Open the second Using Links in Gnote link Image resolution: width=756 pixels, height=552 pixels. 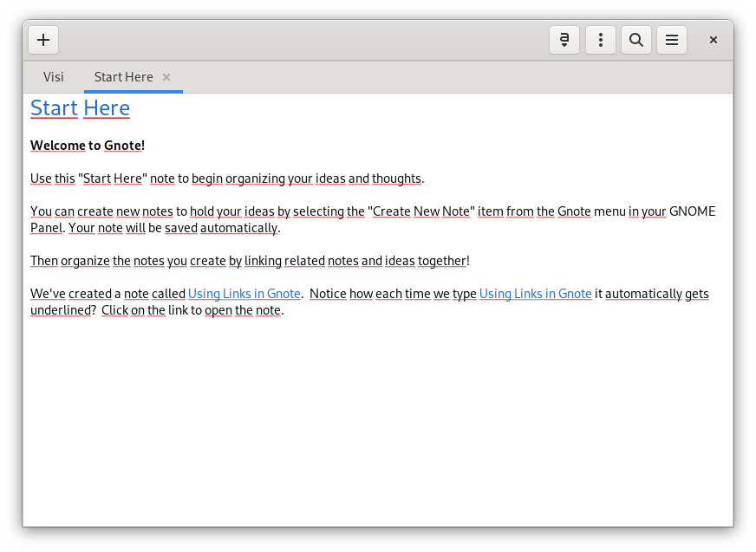coord(535,294)
